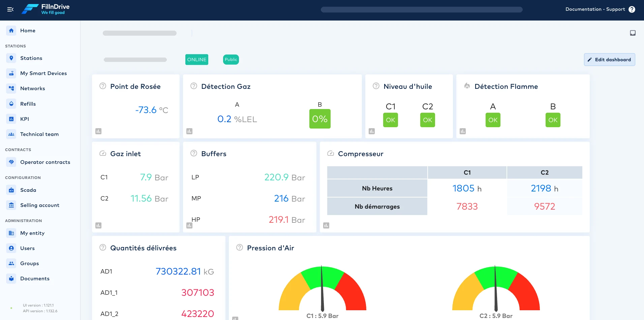The height and width of the screenshot is (320, 644).
Task: Go to Home in sidebar
Action: [x=40, y=31]
